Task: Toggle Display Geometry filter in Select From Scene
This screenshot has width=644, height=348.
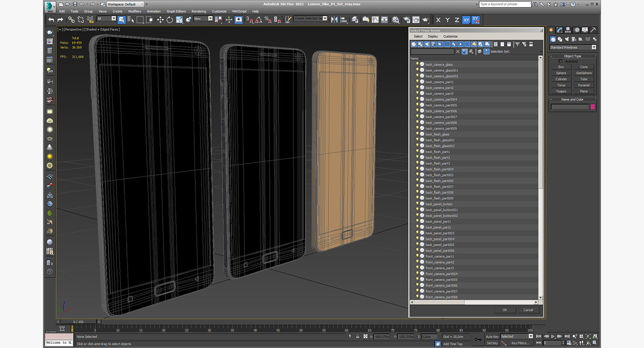Action: click(x=414, y=44)
